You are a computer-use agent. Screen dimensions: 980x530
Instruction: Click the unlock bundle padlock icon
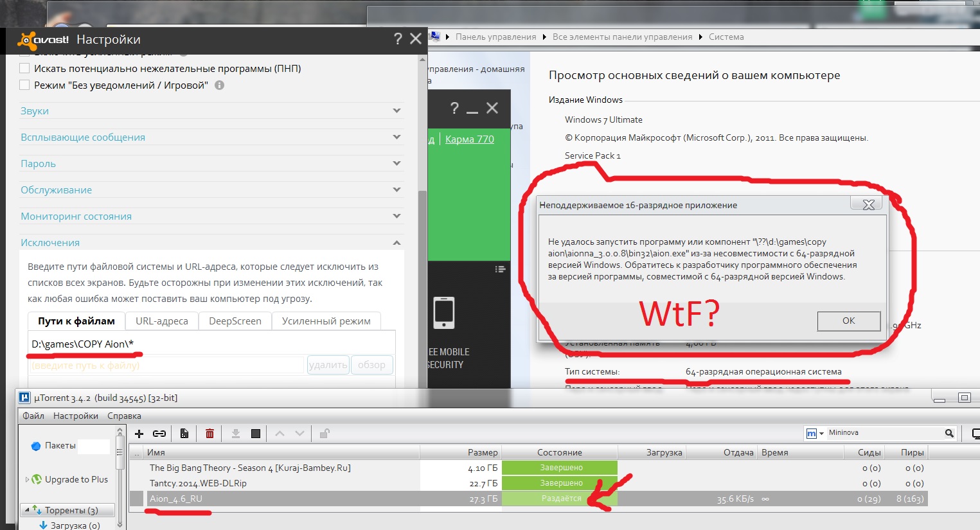click(325, 434)
